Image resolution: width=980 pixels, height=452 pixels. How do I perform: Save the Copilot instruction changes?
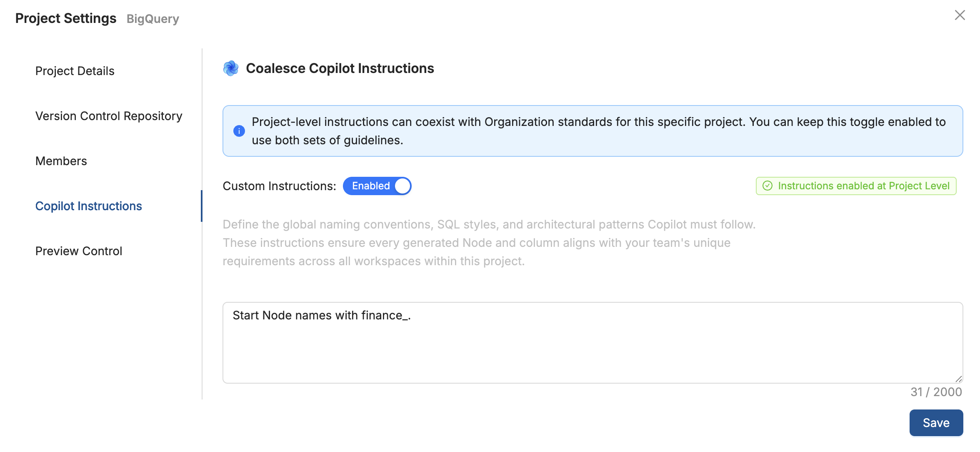point(936,422)
